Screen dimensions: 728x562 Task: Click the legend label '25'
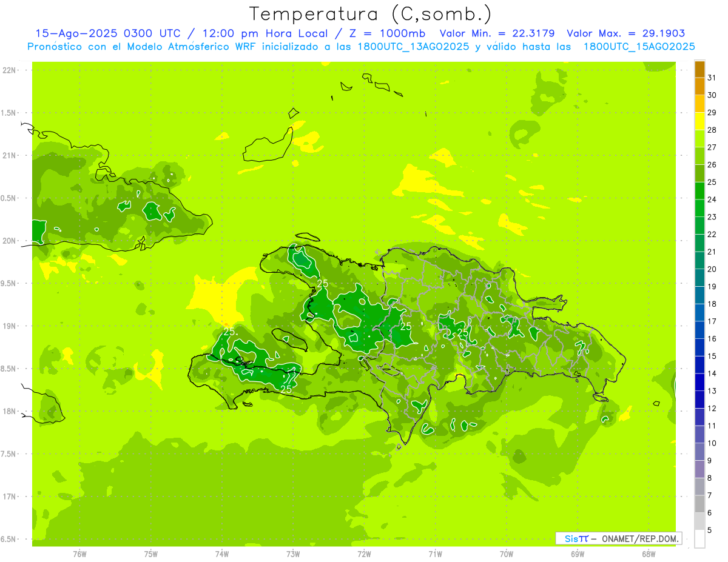tap(712, 182)
